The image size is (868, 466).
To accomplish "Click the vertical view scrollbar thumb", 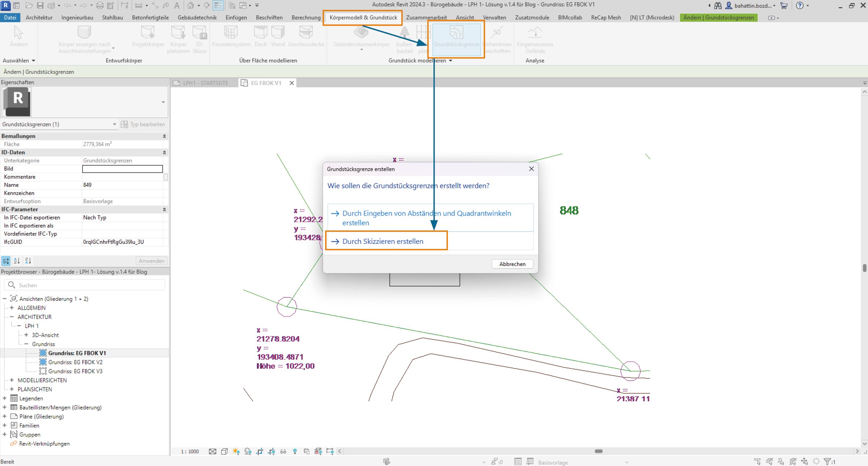I will click(x=864, y=268).
